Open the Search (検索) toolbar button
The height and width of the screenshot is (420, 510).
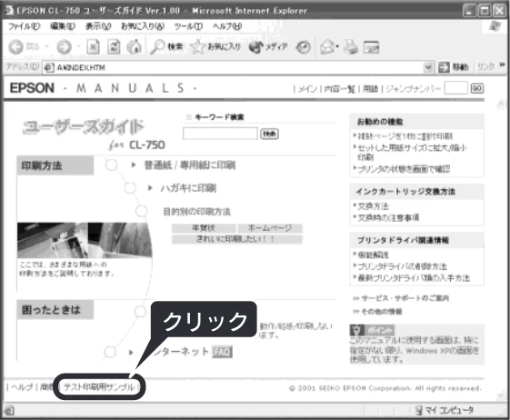click(x=166, y=47)
